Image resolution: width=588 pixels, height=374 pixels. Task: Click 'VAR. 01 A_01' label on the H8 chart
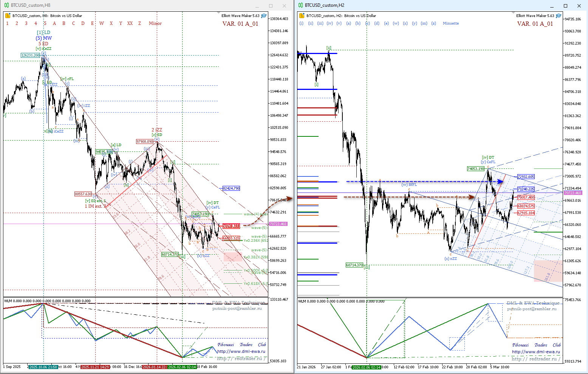[x=240, y=24]
